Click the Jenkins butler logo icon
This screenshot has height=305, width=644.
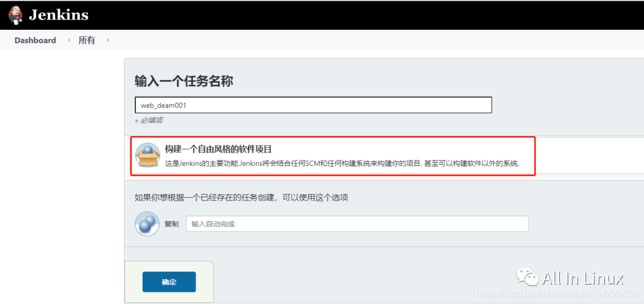[16, 15]
